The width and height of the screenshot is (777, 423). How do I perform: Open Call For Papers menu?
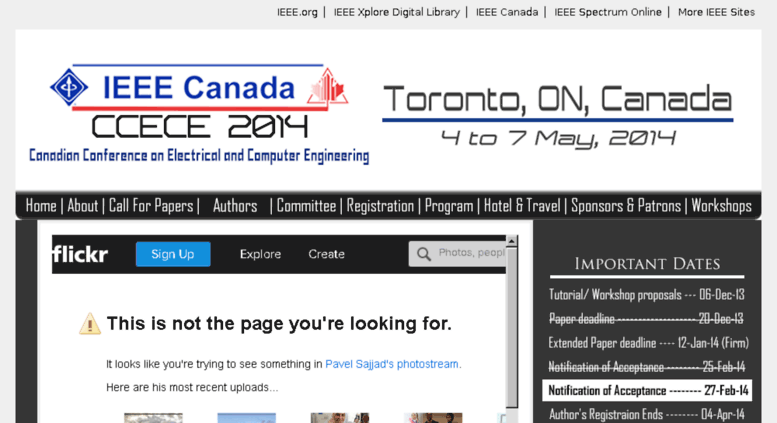click(x=151, y=206)
